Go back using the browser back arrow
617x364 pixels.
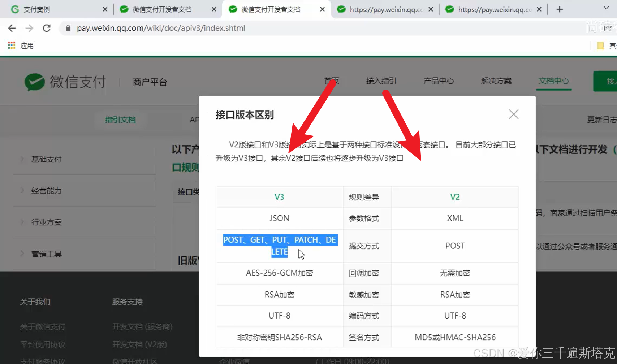click(x=12, y=28)
